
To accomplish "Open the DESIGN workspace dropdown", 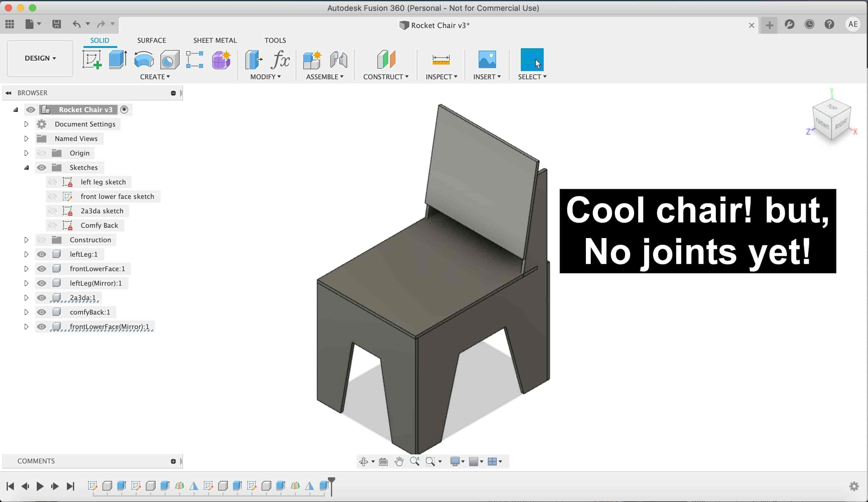I will tap(40, 58).
